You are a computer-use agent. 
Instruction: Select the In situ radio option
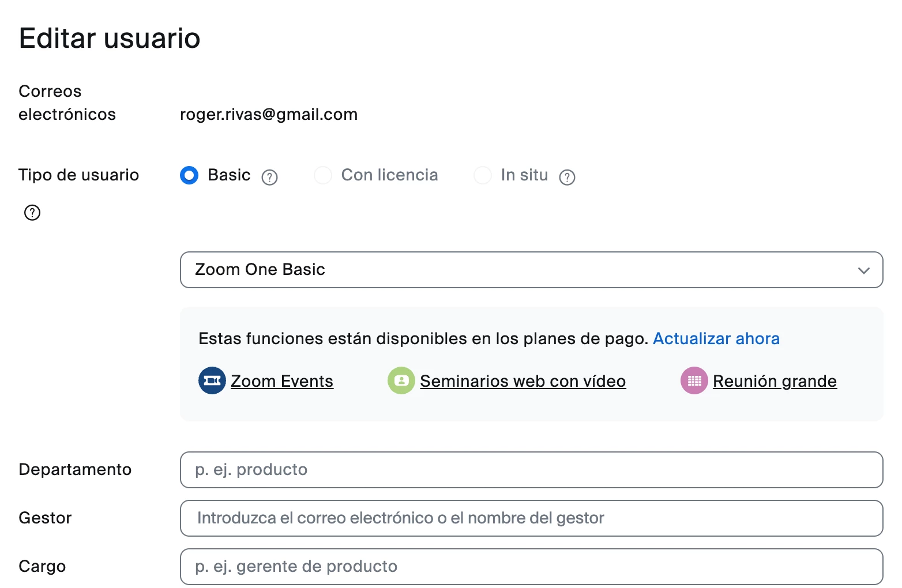point(483,175)
